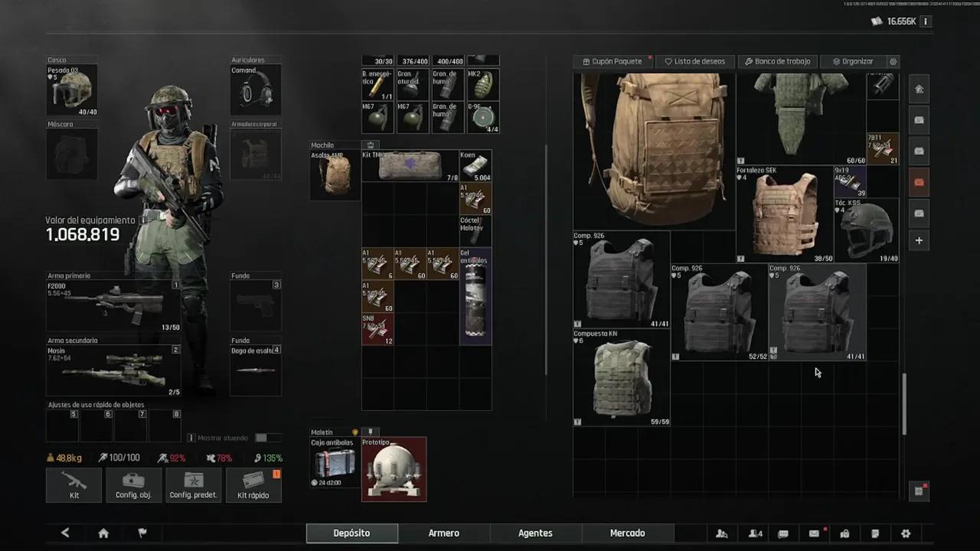Open the mail inbox icon
The image size is (980, 551).
coord(814,533)
